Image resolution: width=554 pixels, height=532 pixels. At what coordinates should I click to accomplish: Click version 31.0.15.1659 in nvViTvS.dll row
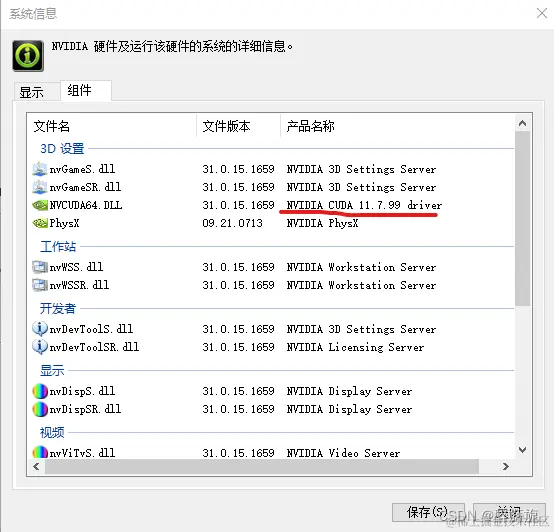coord(238,453)
